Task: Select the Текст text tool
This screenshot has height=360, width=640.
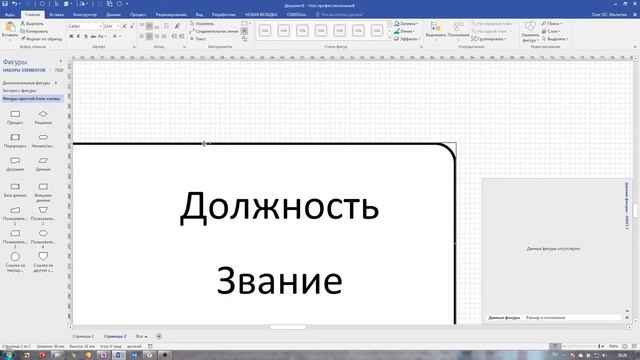Action: 198,39
